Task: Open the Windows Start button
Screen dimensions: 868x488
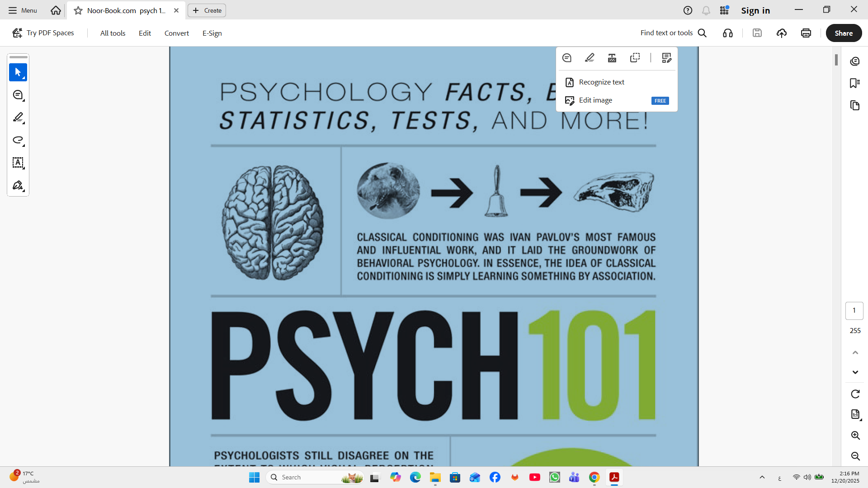Action: 254,477
